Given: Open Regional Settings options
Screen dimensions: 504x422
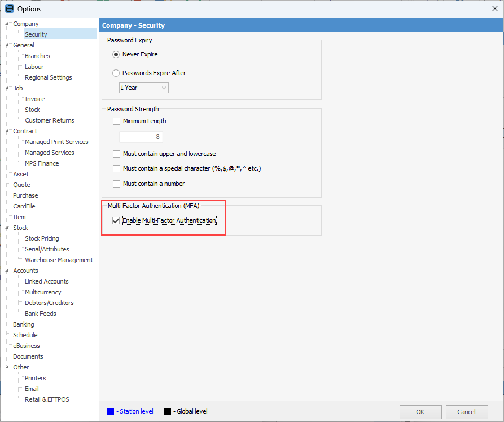Looking at the screenshot, I should coord(48,77).
